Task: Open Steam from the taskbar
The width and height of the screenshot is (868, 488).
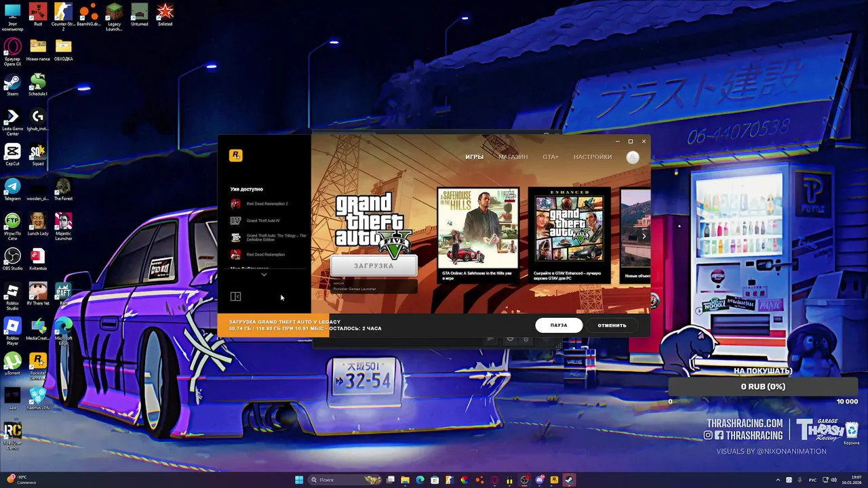Action: coord(569,480)
